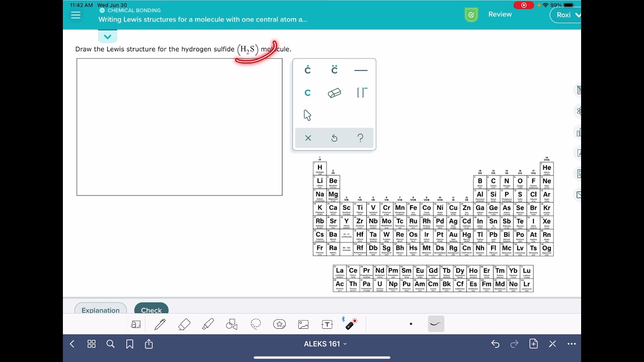Screen dimensions: 644x362
Task: Activate the laser pointer tool
Action: [x=351, y=324]
